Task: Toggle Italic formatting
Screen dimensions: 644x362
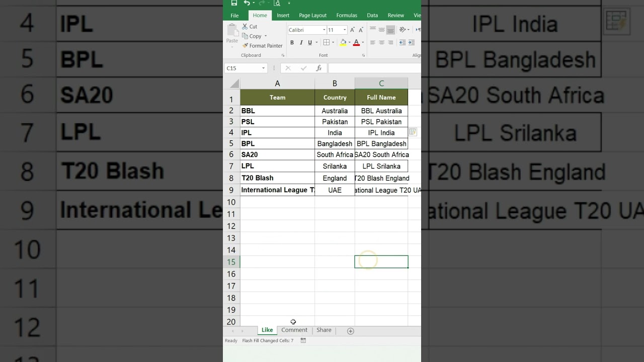Action: coord(301,43)
